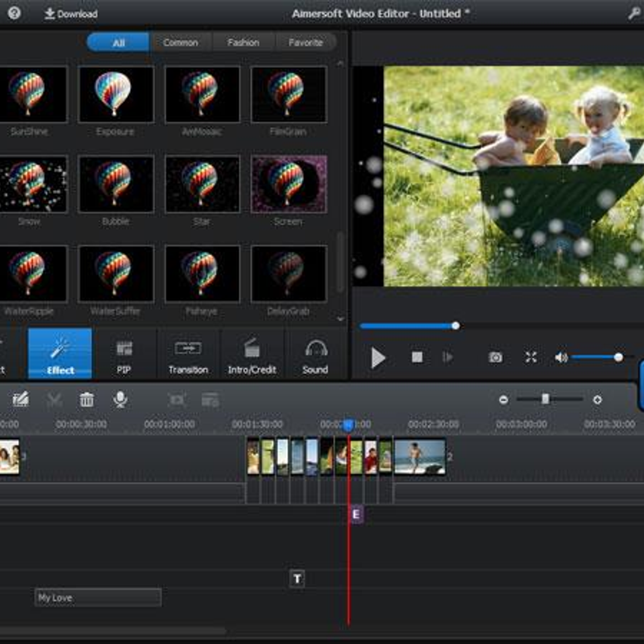Choose the Exposure effect thumbnail
644x644 pixels.
[116, 95]
